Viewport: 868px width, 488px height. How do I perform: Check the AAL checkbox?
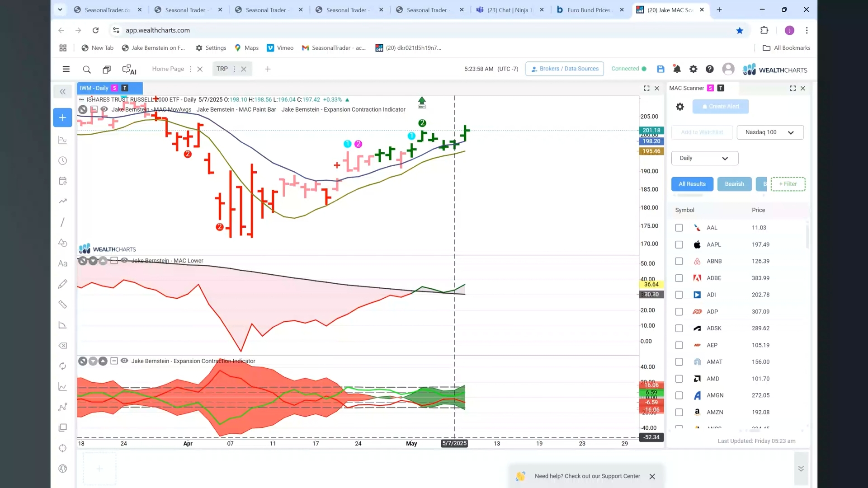click(x=679, y=228)
